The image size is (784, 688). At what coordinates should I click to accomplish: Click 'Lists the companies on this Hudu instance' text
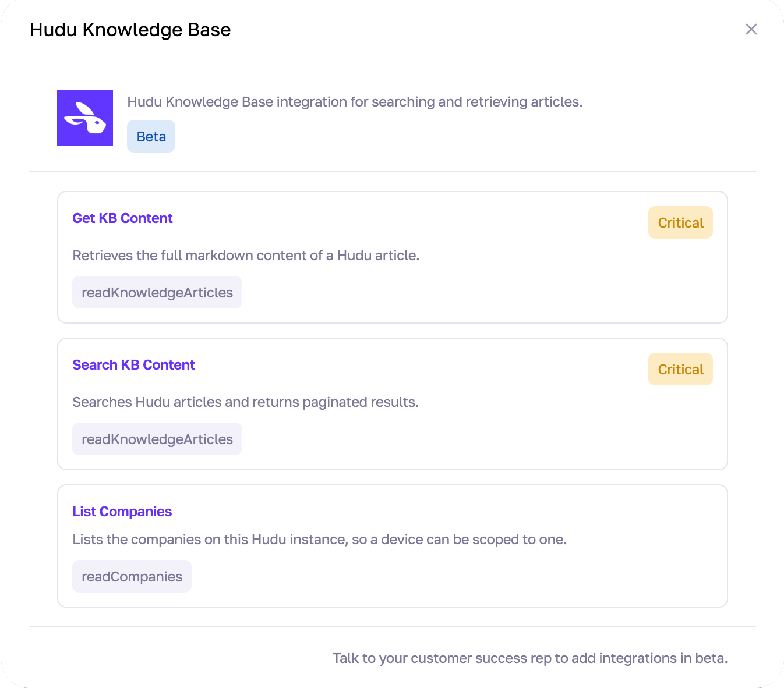[x=319, y=540]
